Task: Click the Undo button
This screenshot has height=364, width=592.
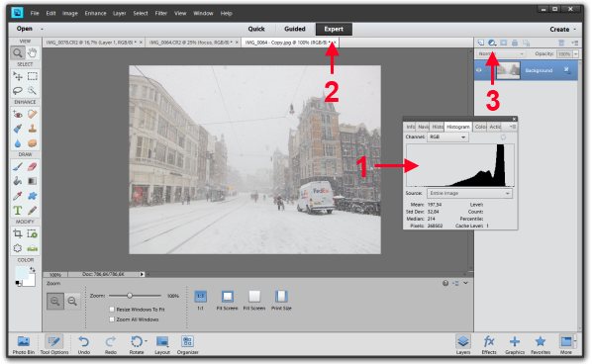Action: coord(84,345)
